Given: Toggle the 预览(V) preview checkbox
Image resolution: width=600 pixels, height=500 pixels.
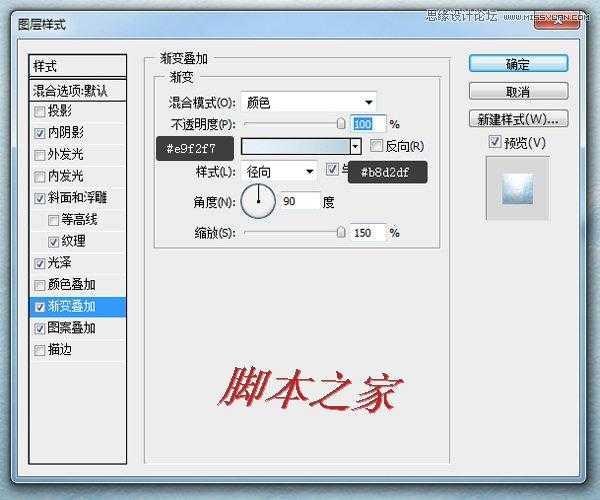Looking at the screenshot, I should pyautogui.click(x=494, y=142).
